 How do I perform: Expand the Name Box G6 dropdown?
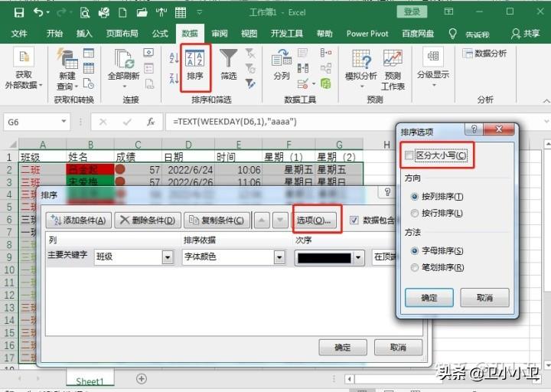(x=64, y=121)
